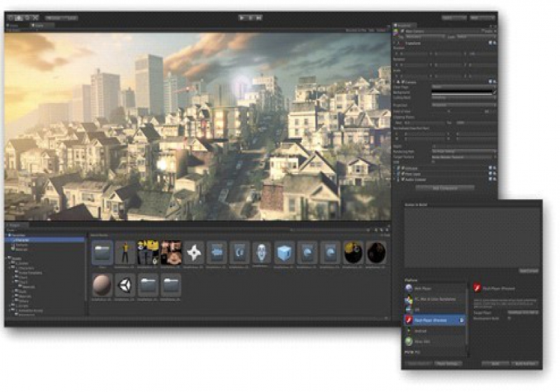Select the Android platform
The image size is (560, 392).
[x=435, y=331]
